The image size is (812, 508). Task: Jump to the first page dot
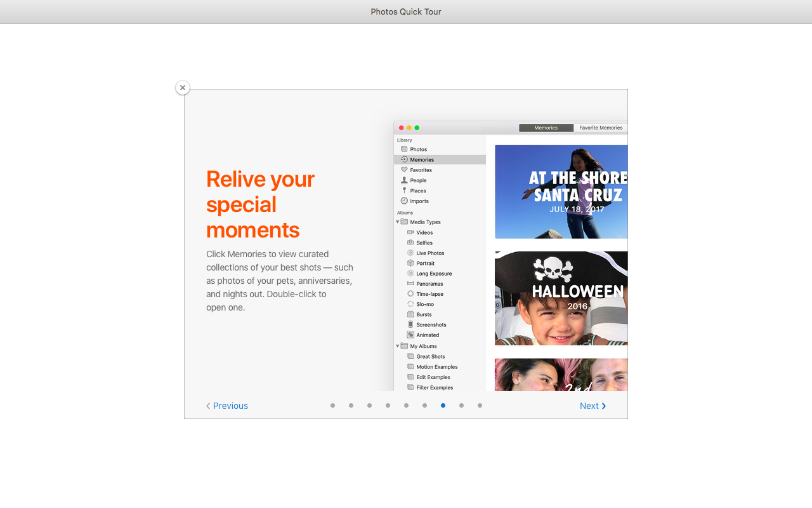pos(332,405)
